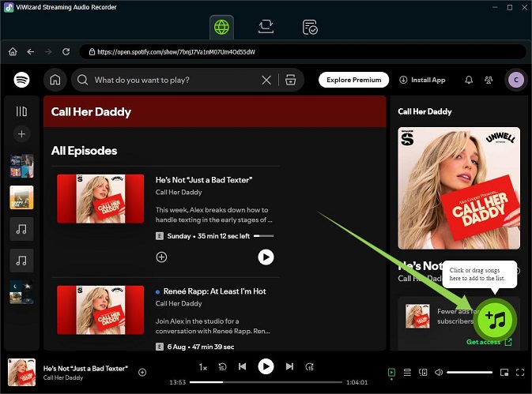
Task: Open the miniplayer
Action: 504,373
